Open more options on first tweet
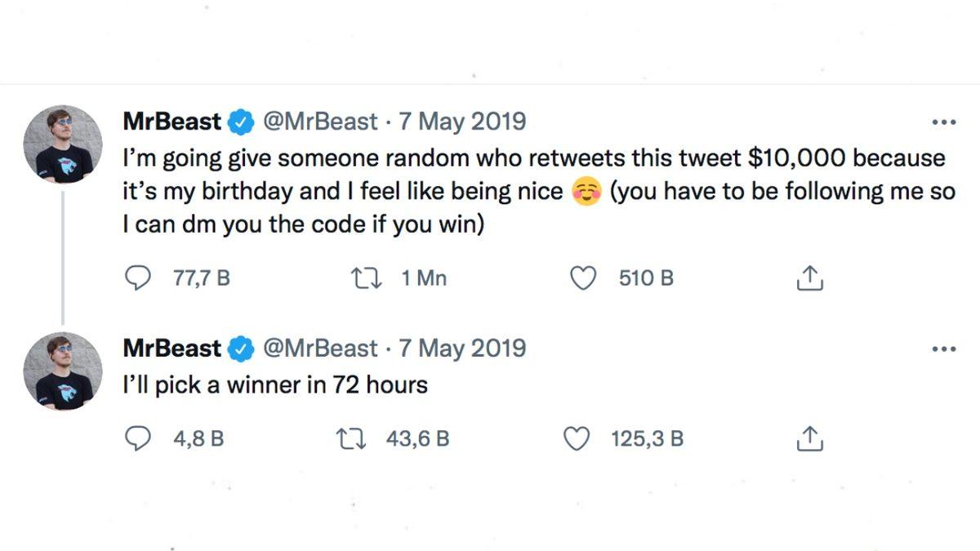The width and height of the screenshot is (980, 551). (943, 123)
